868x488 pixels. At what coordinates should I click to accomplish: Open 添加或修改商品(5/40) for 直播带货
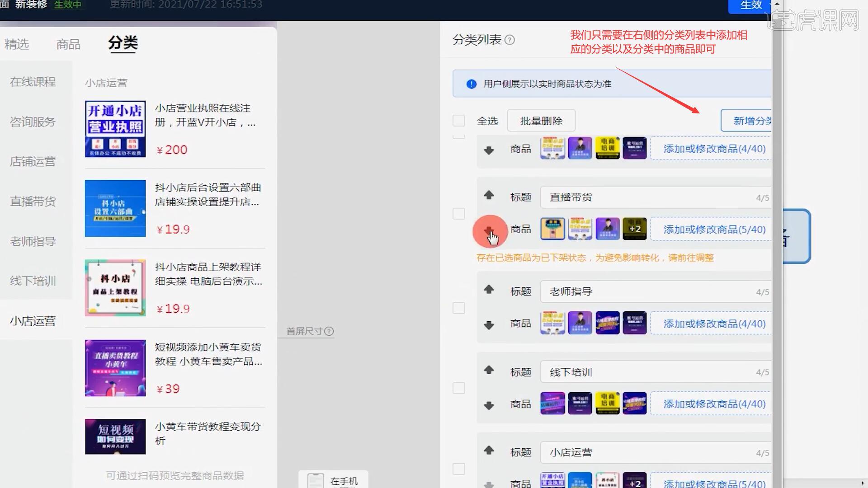pos(714,230)
